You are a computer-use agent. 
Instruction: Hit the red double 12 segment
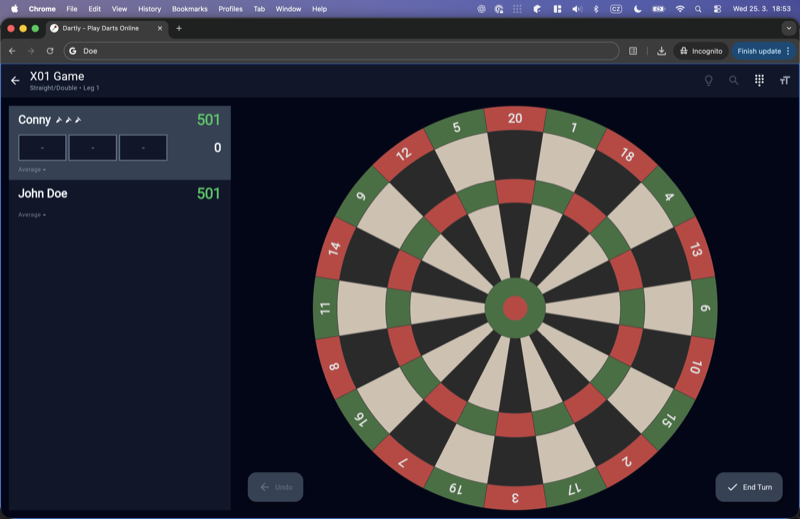click(x=403, y=155)
